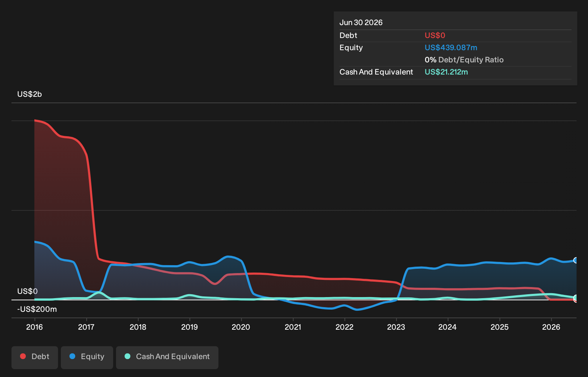Screen dimensions: 588x377
Task: Click the 2018 x-axis label
Action: 138,327
